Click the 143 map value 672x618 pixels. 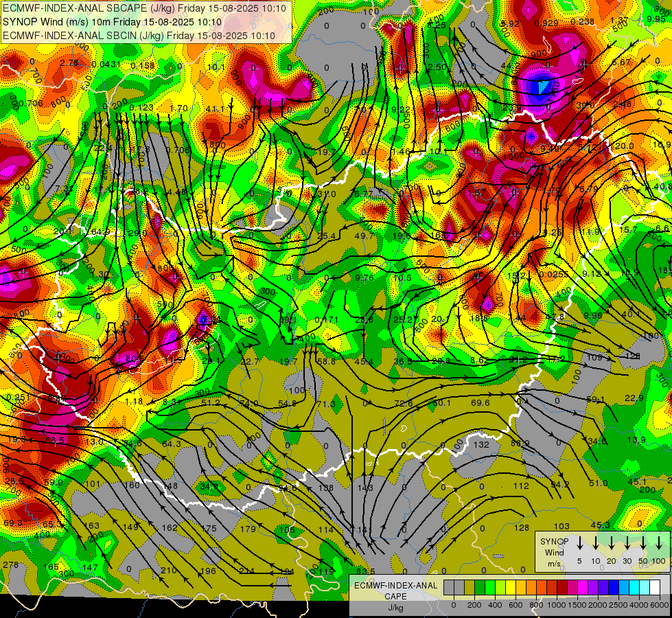pyautogui.click(x=365, y=488)
